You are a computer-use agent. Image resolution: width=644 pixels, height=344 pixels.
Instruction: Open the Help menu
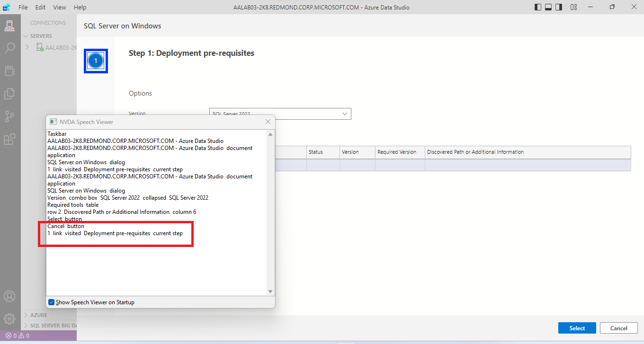pyautogui.click(x=80, y=7)
